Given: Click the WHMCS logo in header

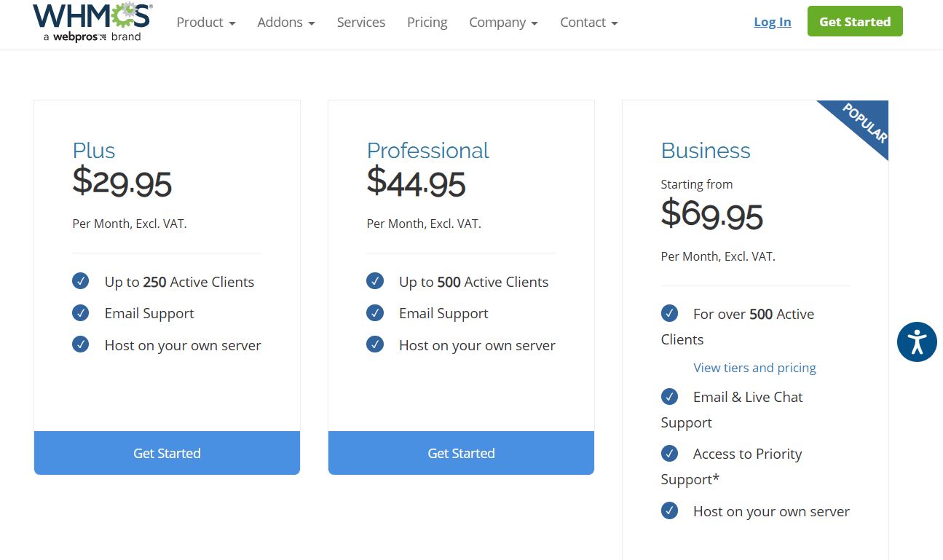Looking at the screenshot, I should point(92,22).
